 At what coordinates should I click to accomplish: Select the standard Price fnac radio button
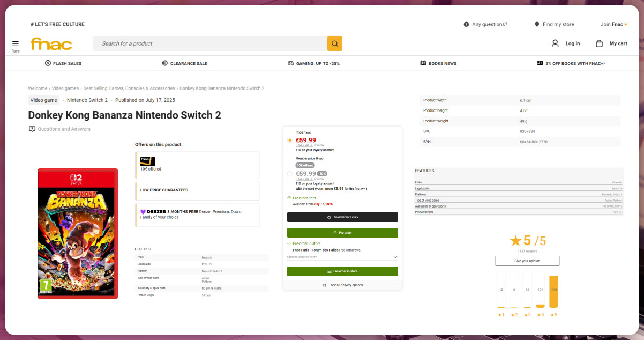[290, 140]
